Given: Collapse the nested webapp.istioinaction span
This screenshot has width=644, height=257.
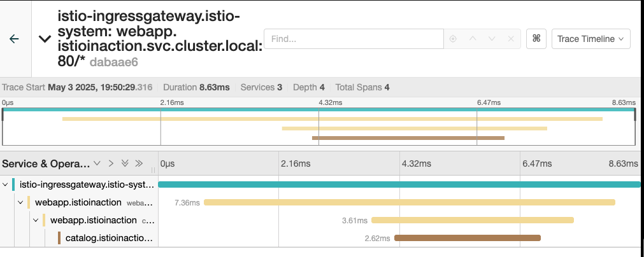Looking at the screenshot, I should coord(36,220).
